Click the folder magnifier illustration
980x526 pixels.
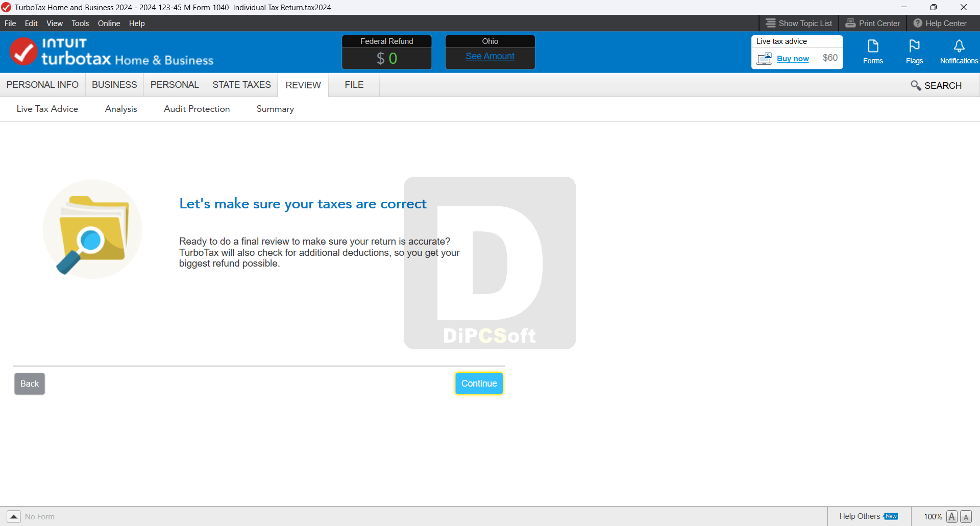coord(92,229)
